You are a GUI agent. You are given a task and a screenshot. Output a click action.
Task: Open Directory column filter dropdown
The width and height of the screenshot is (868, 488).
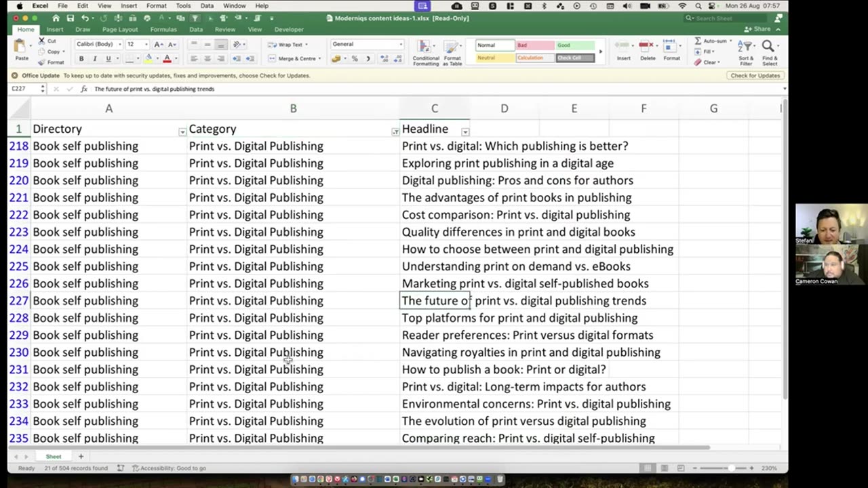pyautogui.click(x=182, y=131)
